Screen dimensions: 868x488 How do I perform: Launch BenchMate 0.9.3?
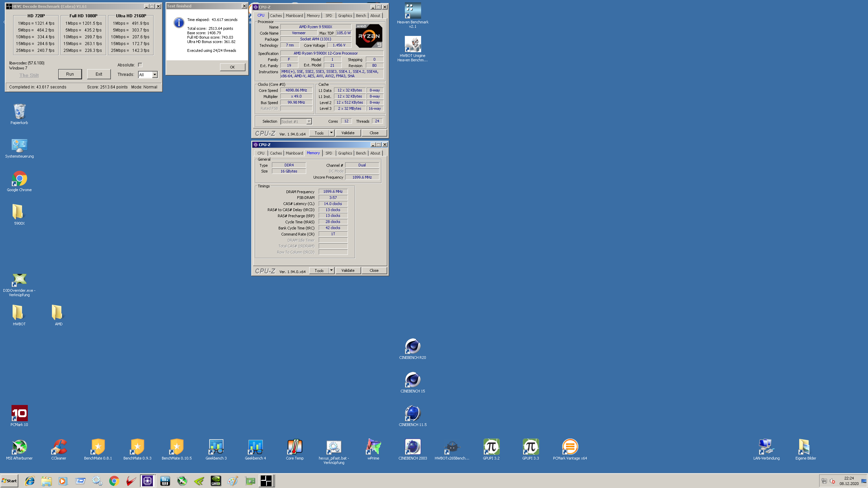click(137, 449)
